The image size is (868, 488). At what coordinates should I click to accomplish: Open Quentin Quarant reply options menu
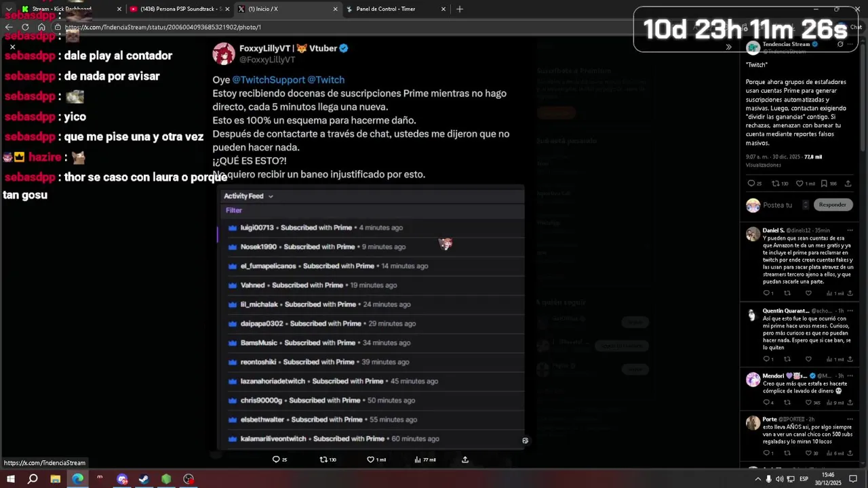pyautogui.click(x=850, y=310)
